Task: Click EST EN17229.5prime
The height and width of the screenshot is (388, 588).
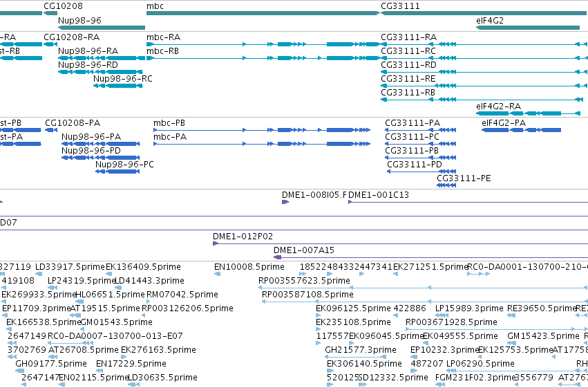Action: coord(131,364)
